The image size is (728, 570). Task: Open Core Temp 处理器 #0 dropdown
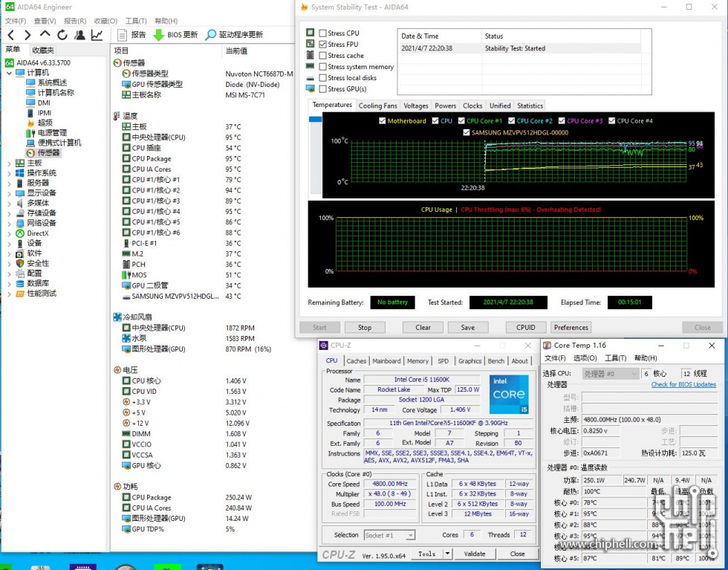click(x=611, y=374)
